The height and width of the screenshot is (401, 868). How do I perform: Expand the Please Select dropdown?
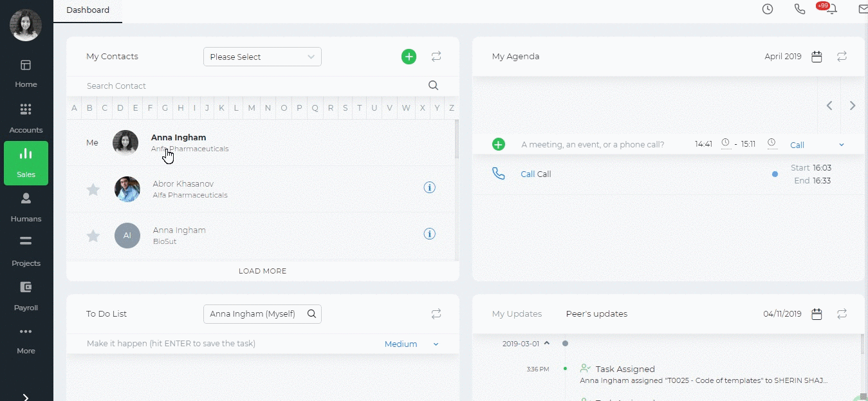tap(263, 57)
